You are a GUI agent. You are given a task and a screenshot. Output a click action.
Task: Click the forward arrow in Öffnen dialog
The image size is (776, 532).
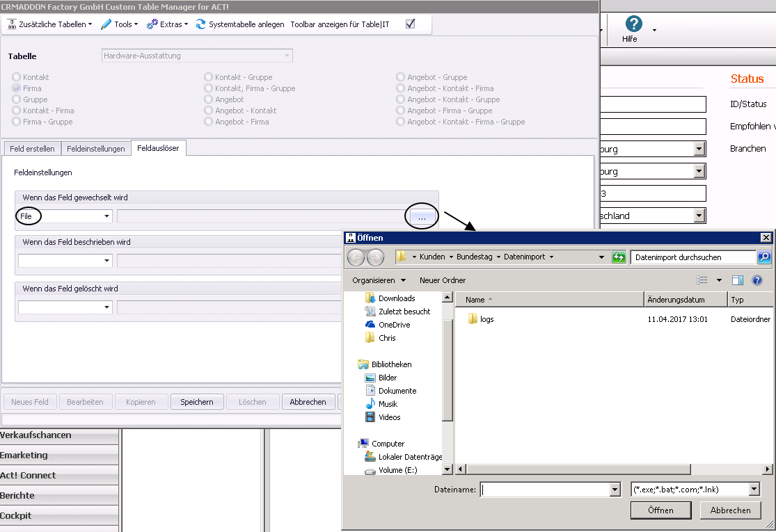click(x=376, y=257)
